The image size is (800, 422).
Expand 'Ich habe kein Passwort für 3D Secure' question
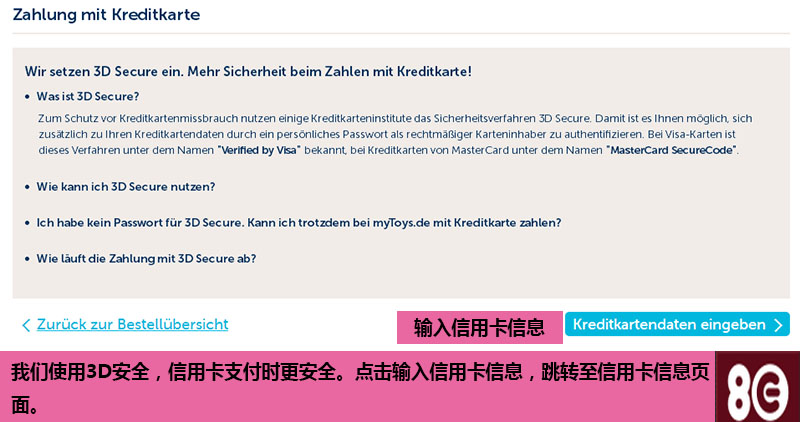(298, 223)
